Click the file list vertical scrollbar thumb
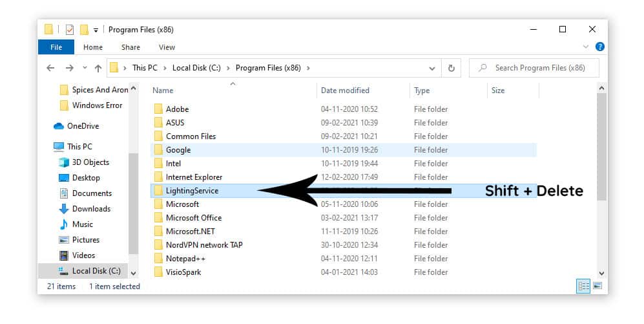Viewport: 644px width, 324px height. (x=601, y=147)
